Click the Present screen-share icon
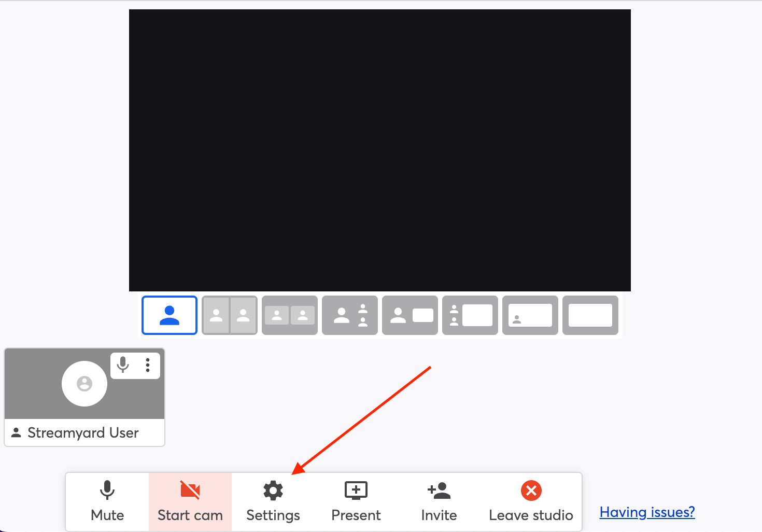The image size is (762, 532). click(x=356, y=490)
